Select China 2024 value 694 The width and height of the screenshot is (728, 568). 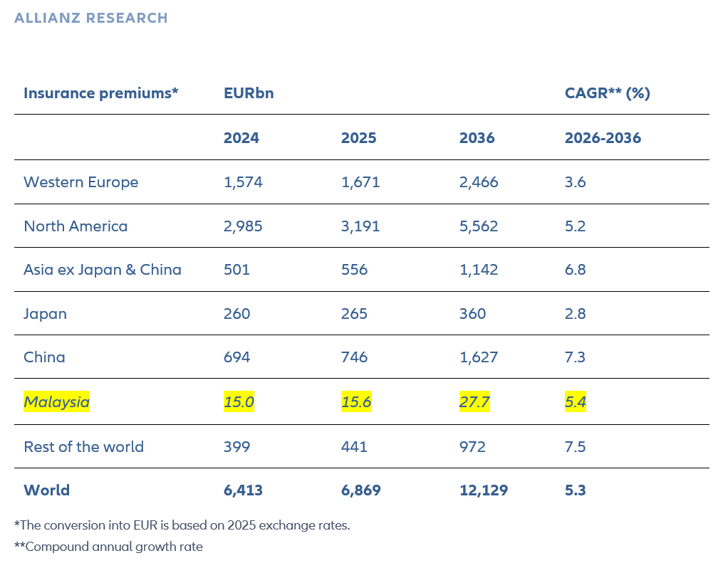pos(236,357)
